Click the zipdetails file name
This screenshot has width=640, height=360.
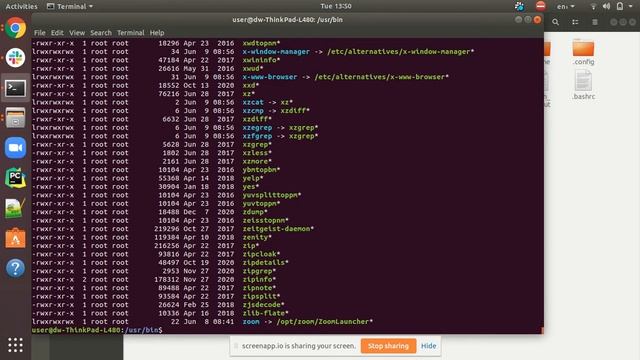(x=264, y=262)
